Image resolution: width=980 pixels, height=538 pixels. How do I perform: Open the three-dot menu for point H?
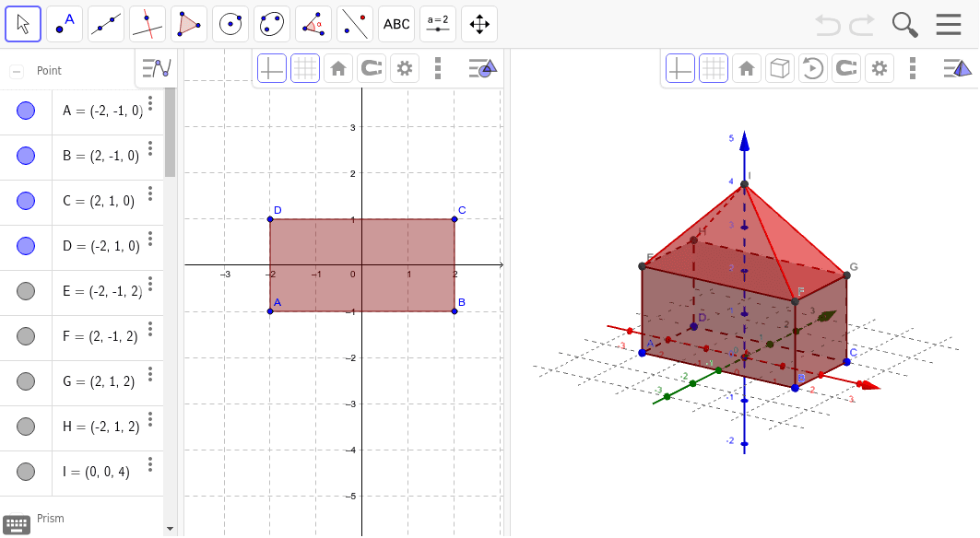point(150,419)
